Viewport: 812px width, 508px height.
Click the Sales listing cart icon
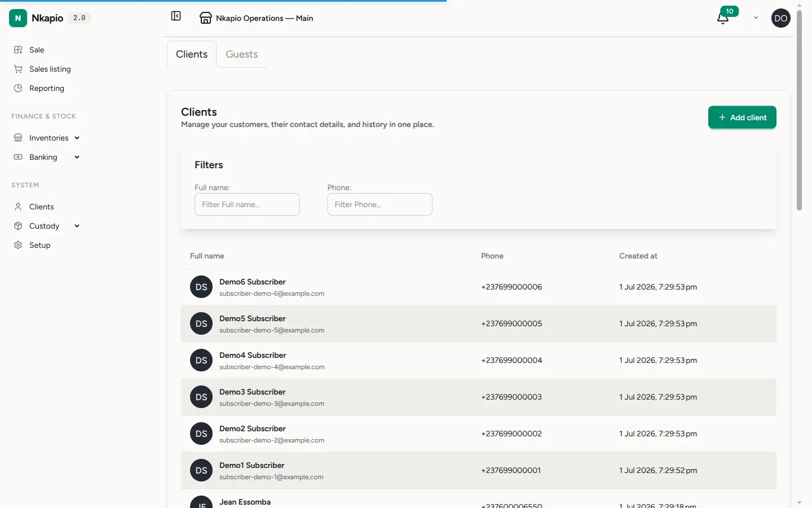pos(18,69)
